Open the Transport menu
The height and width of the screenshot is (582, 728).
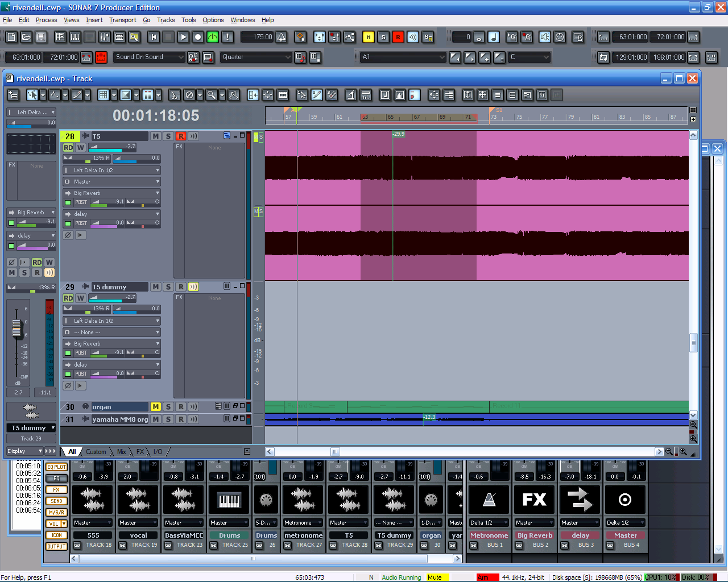click(x=123, y=20)
